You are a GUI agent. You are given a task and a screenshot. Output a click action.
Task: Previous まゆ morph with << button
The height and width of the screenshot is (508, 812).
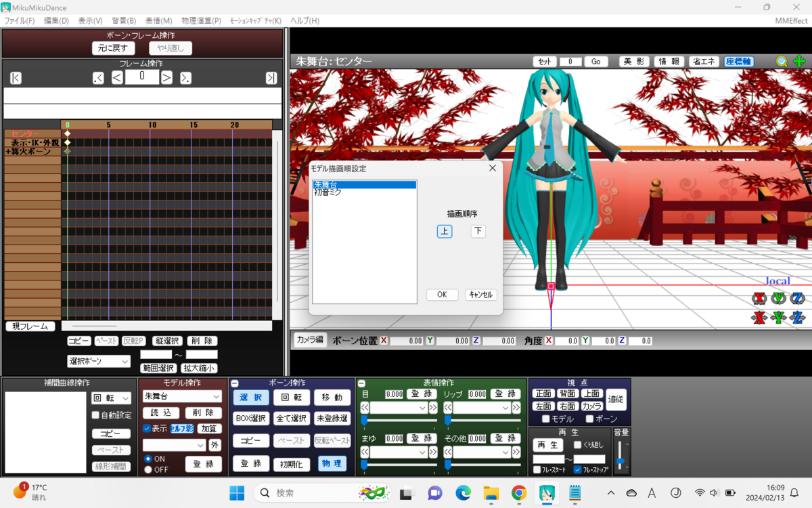365,452
